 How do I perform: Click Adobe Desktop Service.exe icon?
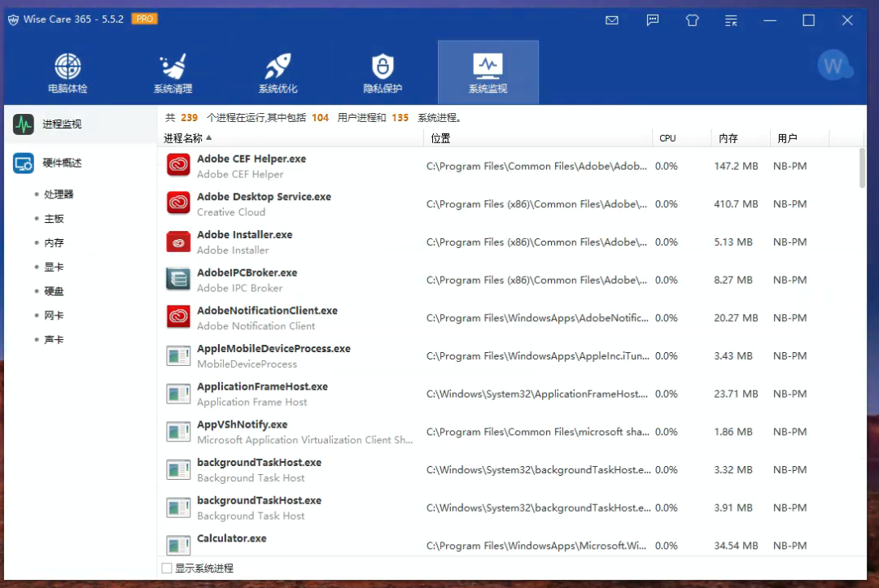(x=178, y=203)
